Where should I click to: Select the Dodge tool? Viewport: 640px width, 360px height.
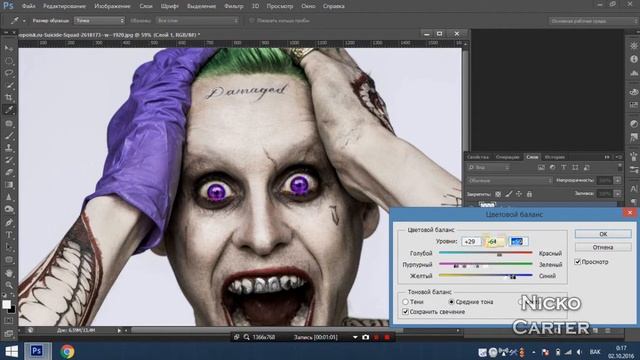coord(9,209)
